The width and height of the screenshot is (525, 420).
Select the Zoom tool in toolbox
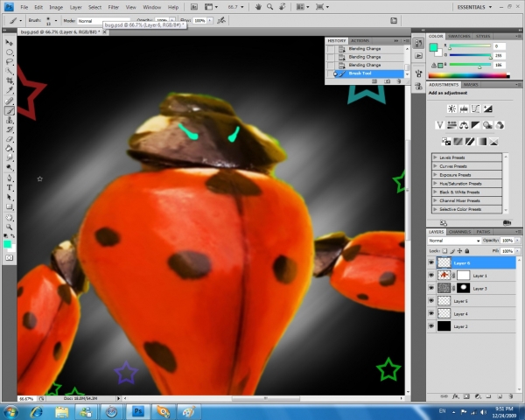(9, 227)
